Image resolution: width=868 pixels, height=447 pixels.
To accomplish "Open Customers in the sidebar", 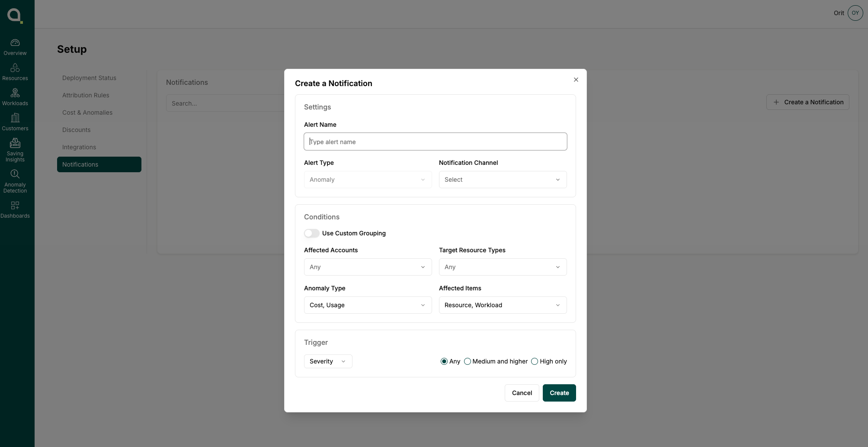I will (x=15, y=122).
